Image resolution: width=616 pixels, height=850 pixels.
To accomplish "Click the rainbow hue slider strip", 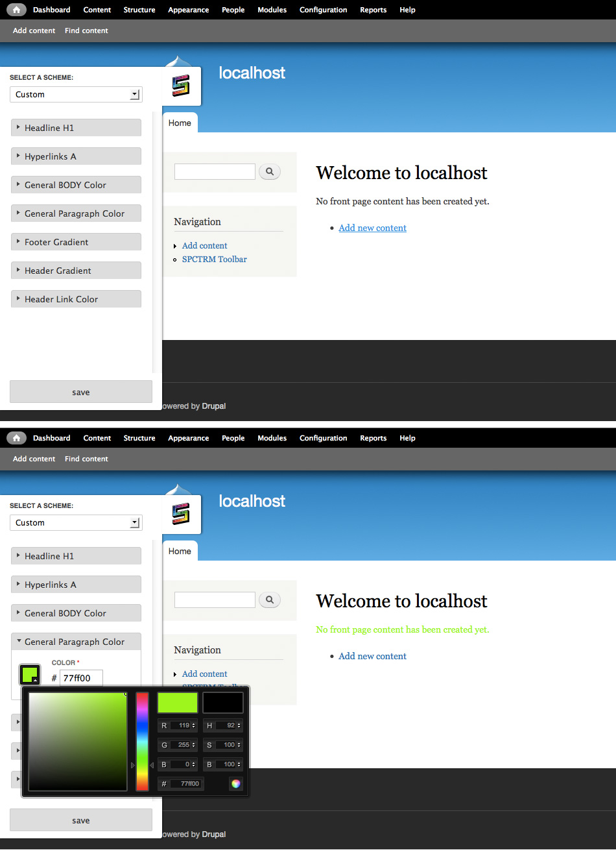I will click(142, 741).
